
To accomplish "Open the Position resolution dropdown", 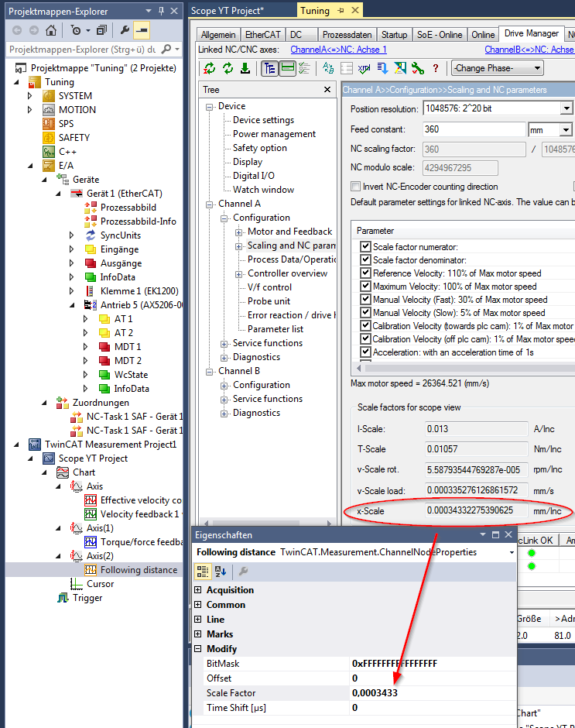I will [566, 108].
